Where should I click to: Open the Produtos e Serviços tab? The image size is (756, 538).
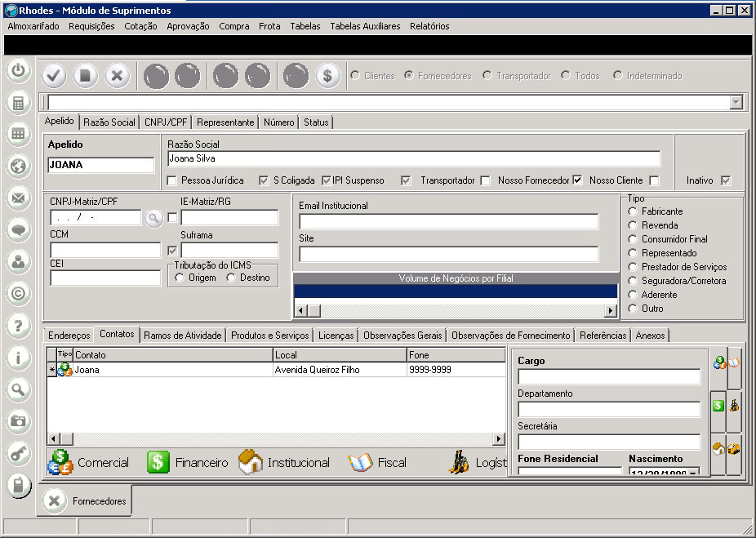tap(270, 335)
